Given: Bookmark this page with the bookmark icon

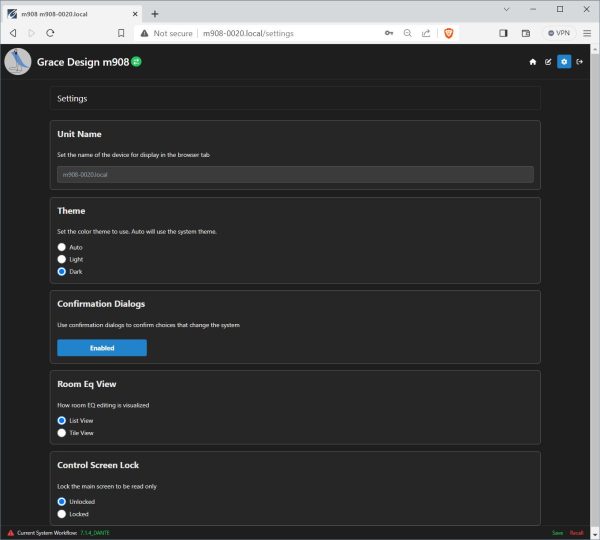Looking at the screenshot, I should point(119,33).
